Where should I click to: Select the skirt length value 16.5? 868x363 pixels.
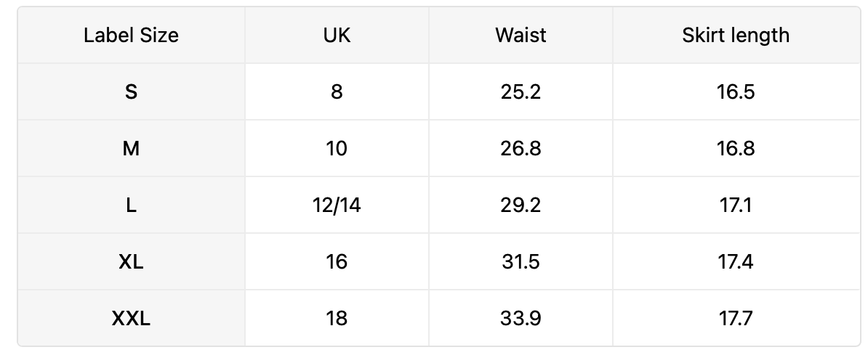pos(736,91)
